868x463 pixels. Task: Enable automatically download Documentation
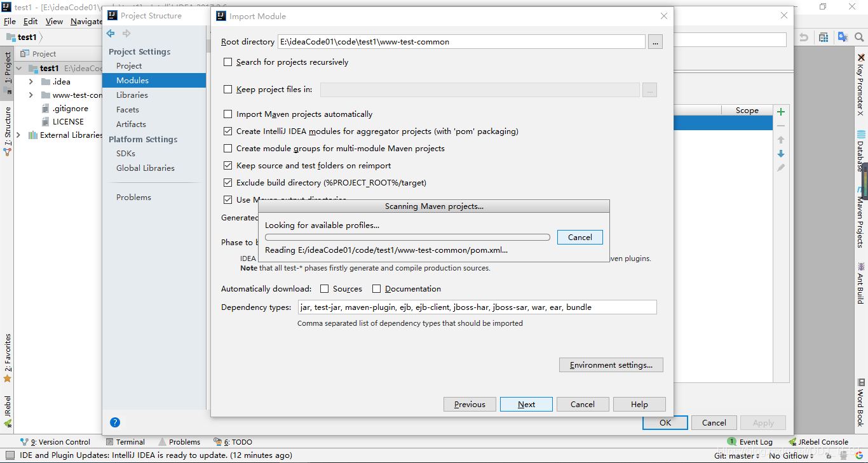click(376, 289)
